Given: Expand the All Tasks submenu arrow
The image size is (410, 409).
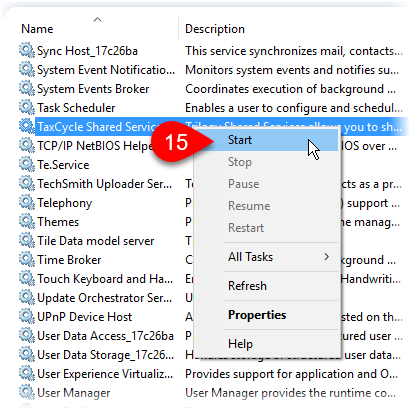Looking at the screenshot, I should coord(327,257).
